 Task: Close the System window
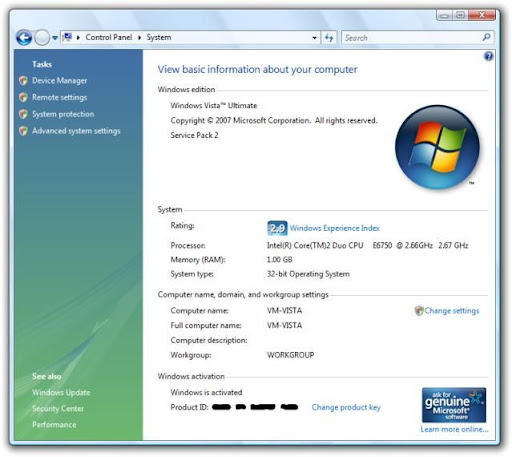(x=482, y=15)
